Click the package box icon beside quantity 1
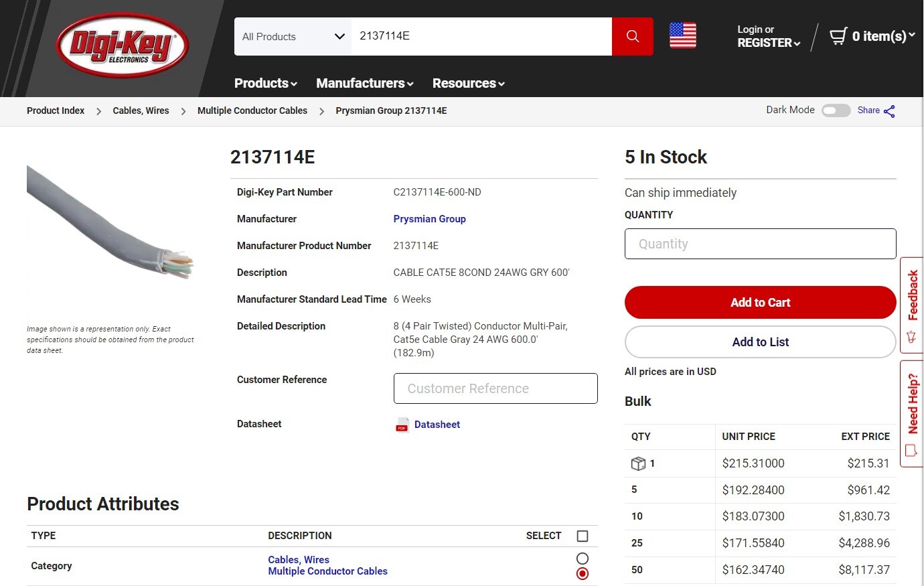 (638, 463)
